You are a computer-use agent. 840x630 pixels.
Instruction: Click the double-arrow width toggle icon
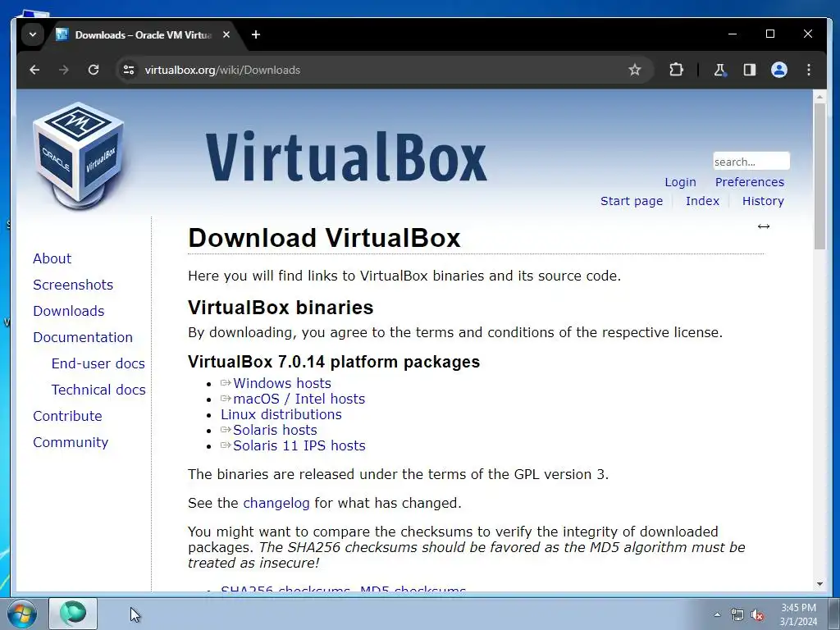pos(764,226)
